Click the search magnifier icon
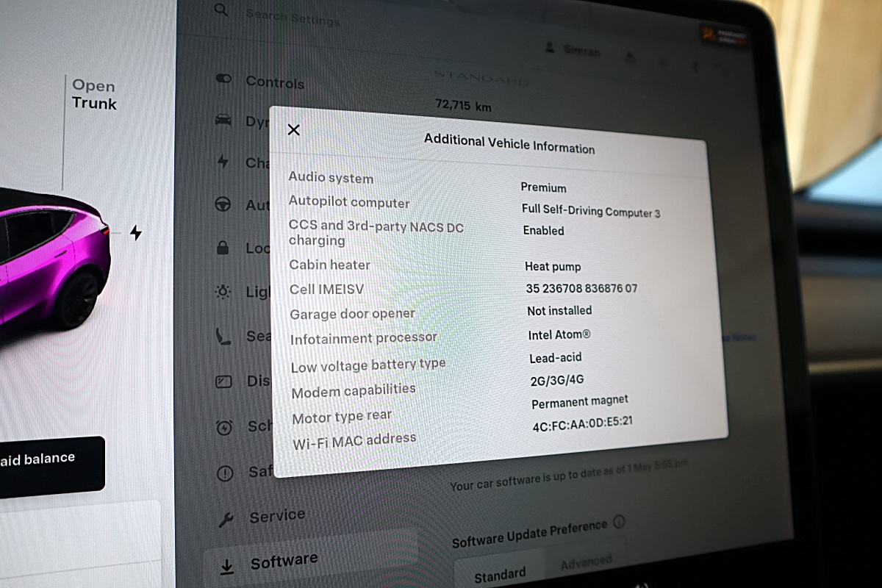This screenshot has height=588, width=882. click(x=220, y=10)
